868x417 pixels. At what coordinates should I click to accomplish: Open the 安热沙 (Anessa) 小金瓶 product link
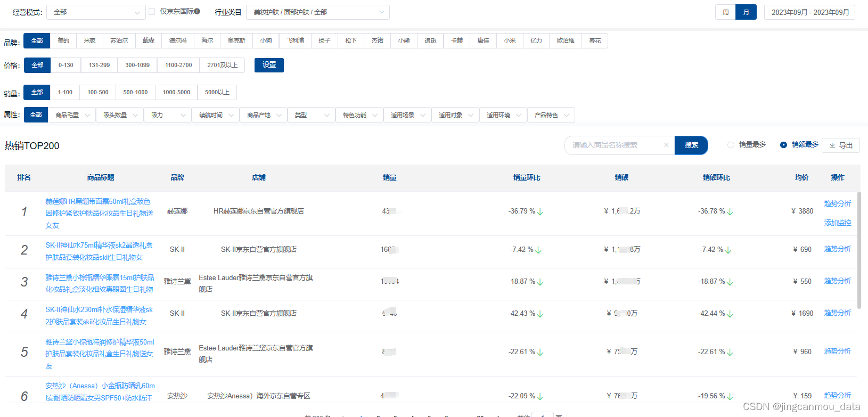[x=100, y=391]
